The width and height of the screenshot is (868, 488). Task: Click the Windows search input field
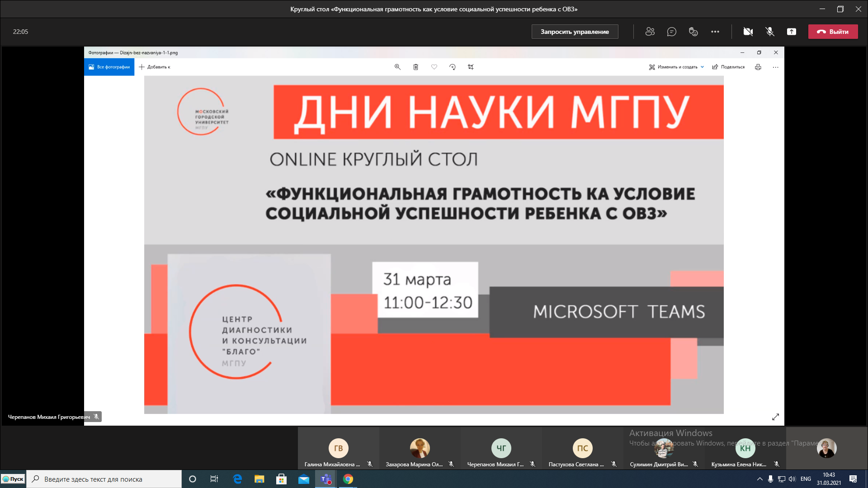coord(104,479)
